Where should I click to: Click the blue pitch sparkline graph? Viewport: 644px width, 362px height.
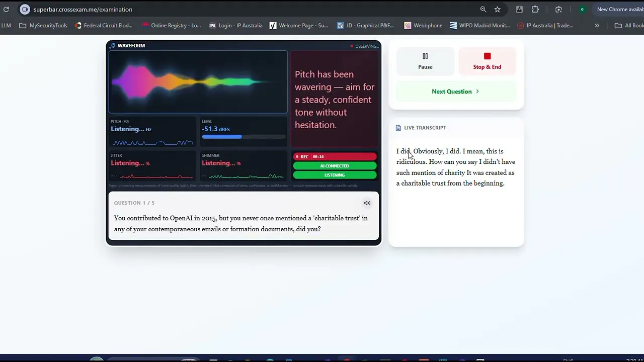click(x=152, y=143)
